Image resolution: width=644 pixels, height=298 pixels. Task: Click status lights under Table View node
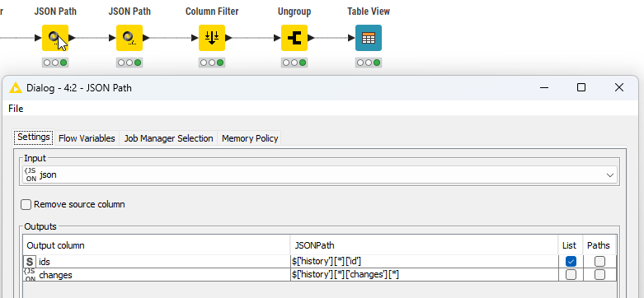click(369, 63)
